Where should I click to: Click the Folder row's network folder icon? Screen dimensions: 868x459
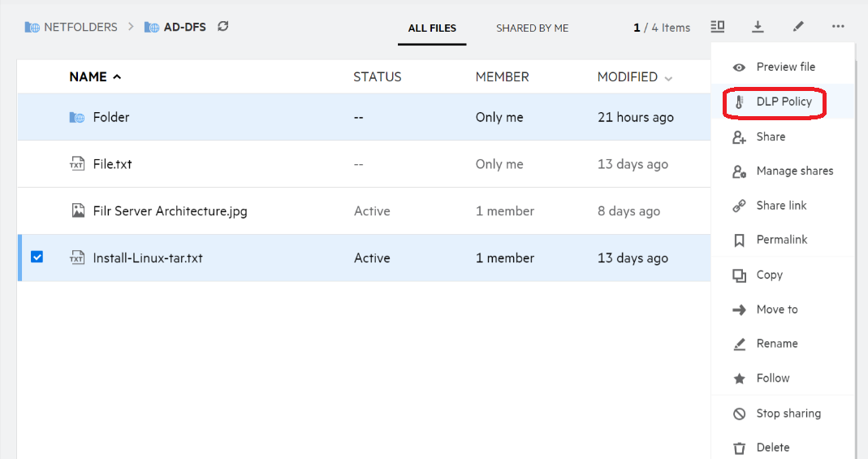tap(77, 118)
